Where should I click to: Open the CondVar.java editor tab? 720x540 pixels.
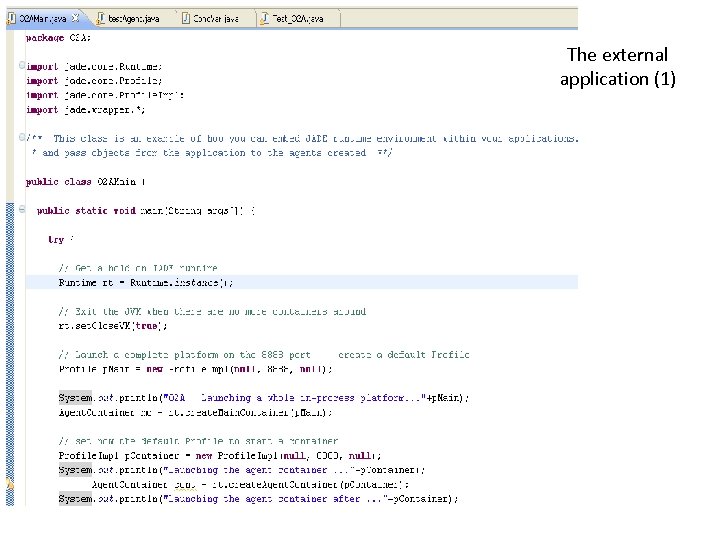pos(216,18)
